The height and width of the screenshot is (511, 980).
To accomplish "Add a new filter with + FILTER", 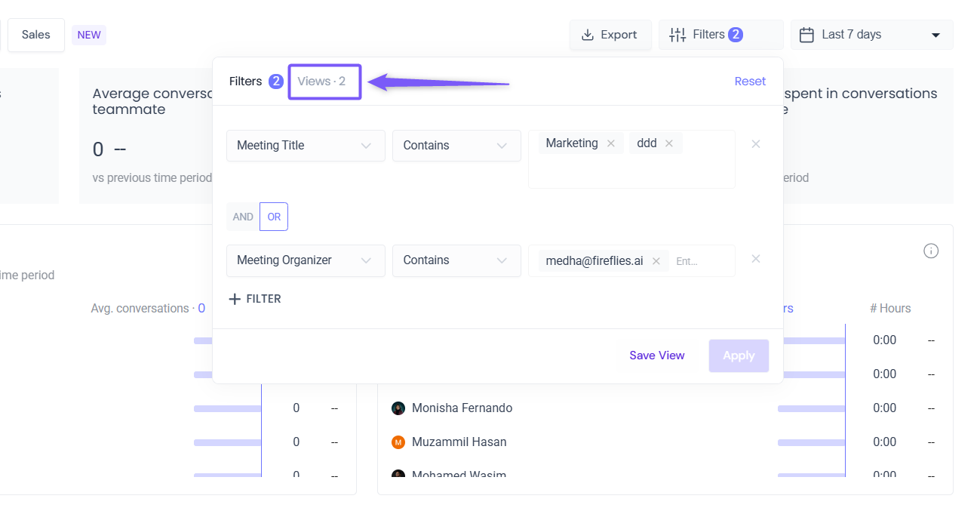I will 255,299.
